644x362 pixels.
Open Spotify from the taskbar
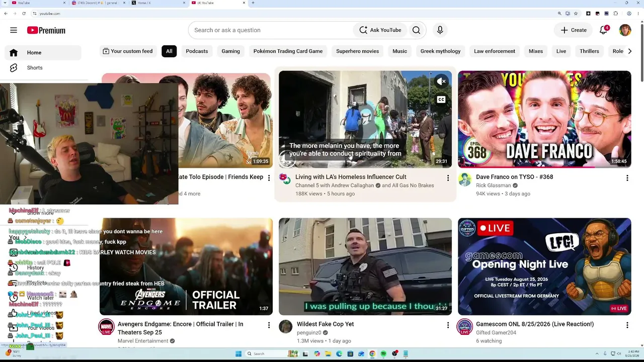pyautogui.click(x=383, y=354)
